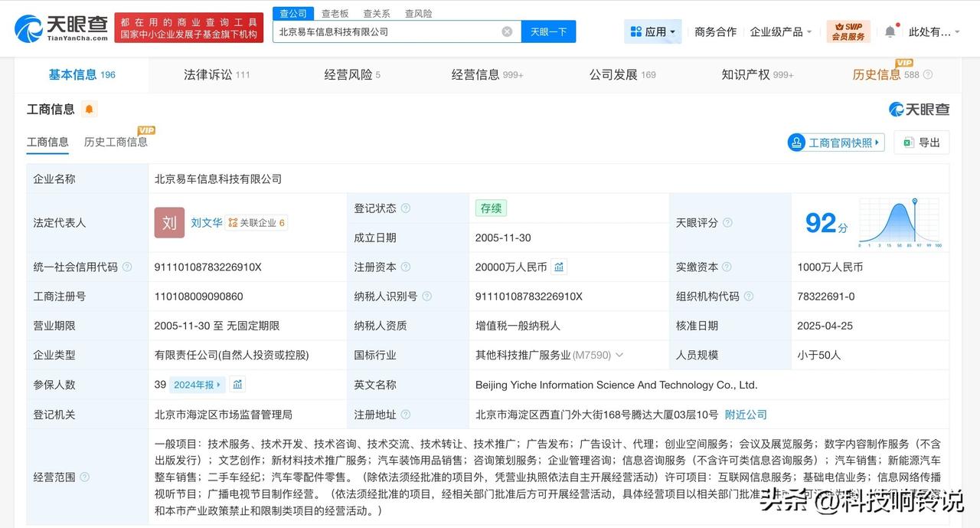Click the 刘 avatar of legal representative
The width and height of the screenshot is (980, 528).
coord(169,223)
